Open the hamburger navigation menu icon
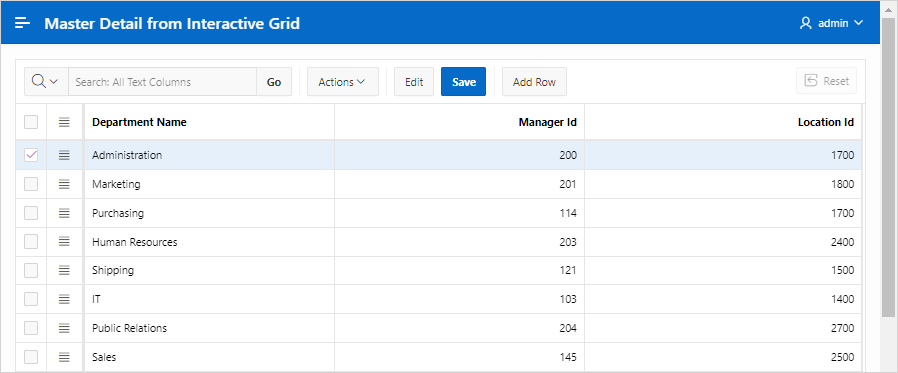The width and height of the screenshot is (898, 373). point(22,23)
